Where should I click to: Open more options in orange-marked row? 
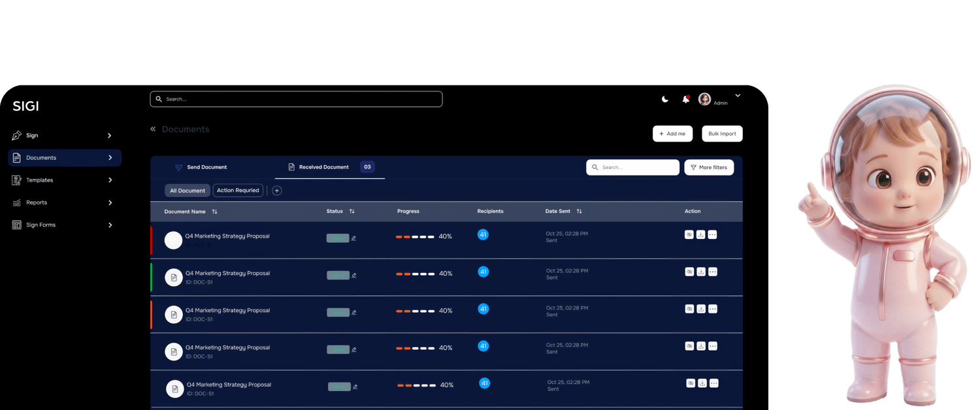(x=713, y=309)
